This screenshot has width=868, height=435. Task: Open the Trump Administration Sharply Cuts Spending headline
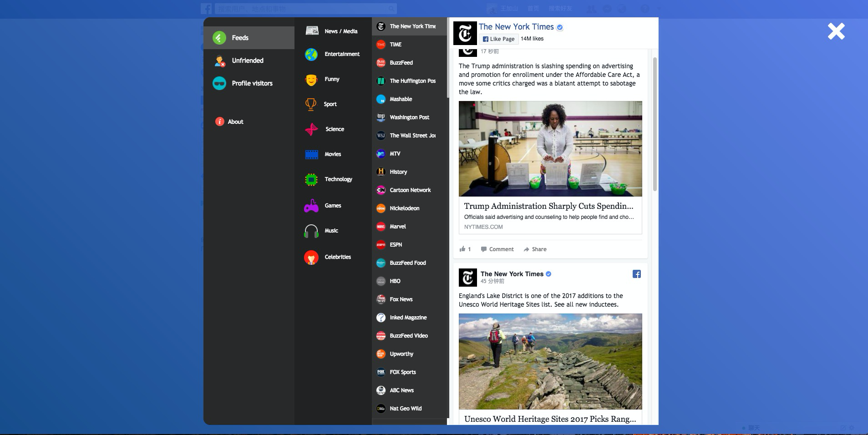(x=548, y=206)
